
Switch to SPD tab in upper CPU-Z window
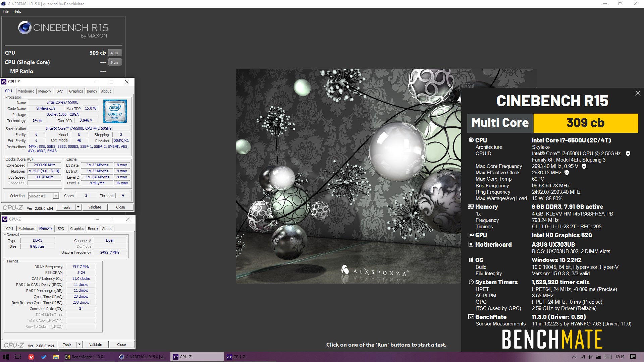click(60, 91)
